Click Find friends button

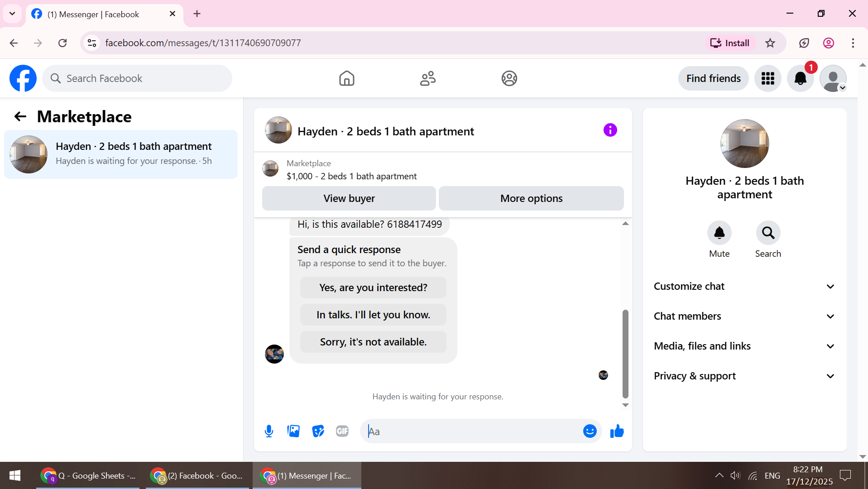(714, 78)
